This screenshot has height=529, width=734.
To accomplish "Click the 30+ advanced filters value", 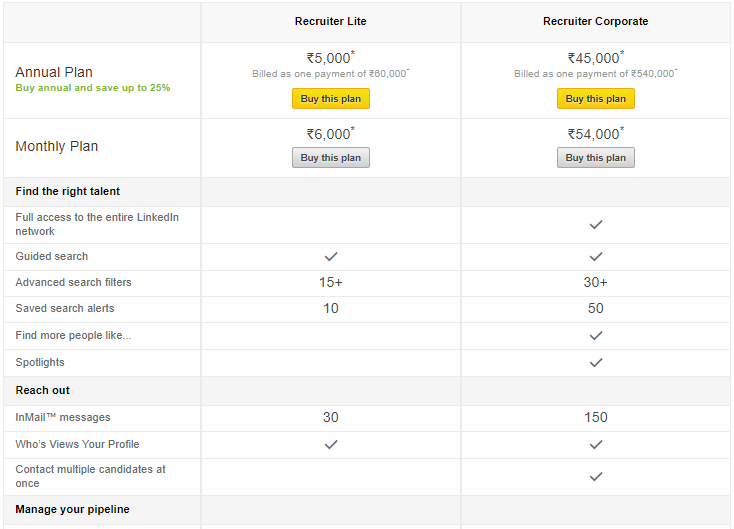I will (595, 282).
